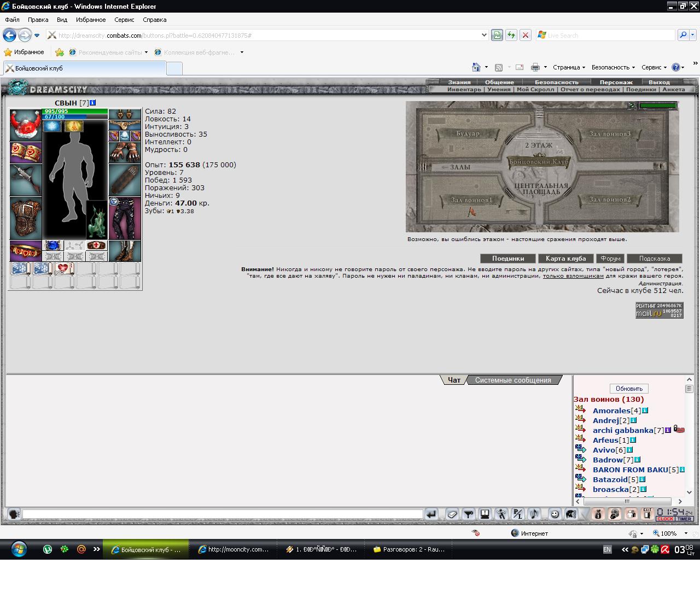Expand IE Безопасность toolbar dropdown
700x610 pixels.
pyautogui.click(x=613, y=67)
